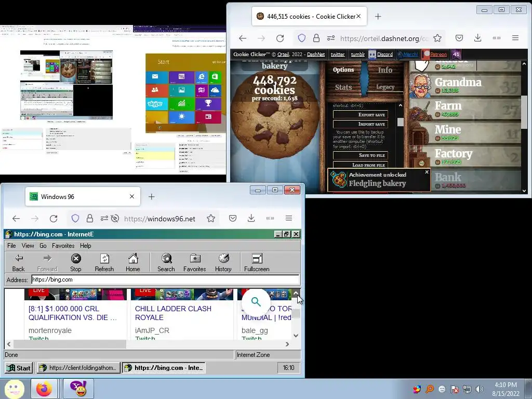Open File menu in InternetE
Viewport: 532px width, 399px height.
pos(11,246)
